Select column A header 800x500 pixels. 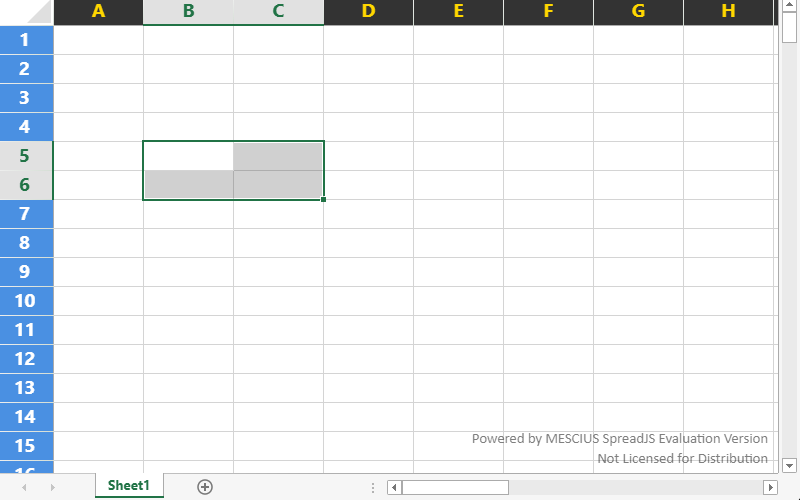coord(98,12)
